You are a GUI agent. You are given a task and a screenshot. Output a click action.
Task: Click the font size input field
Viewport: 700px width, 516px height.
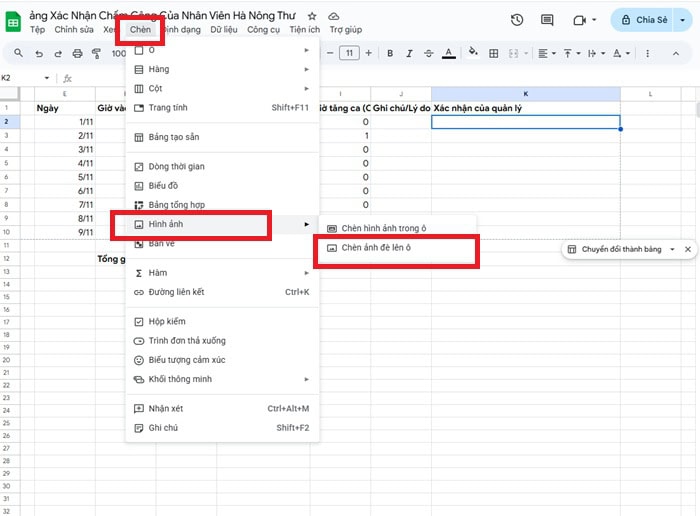pos(349,54)
